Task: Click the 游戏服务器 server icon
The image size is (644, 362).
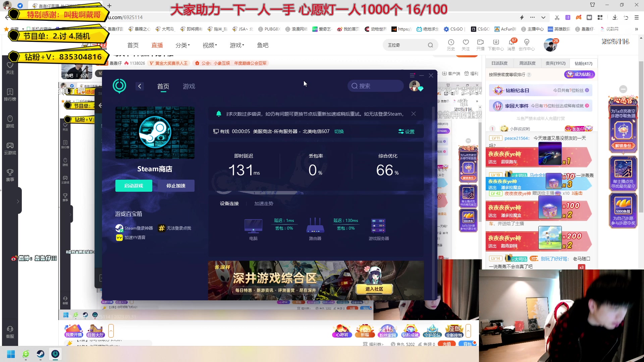Action: tap(378, 226)
